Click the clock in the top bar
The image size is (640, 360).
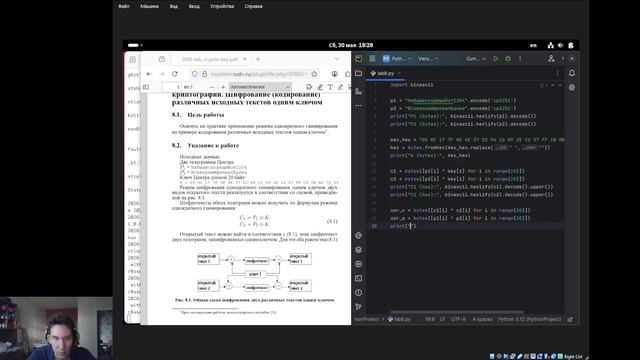pos(351,45)
